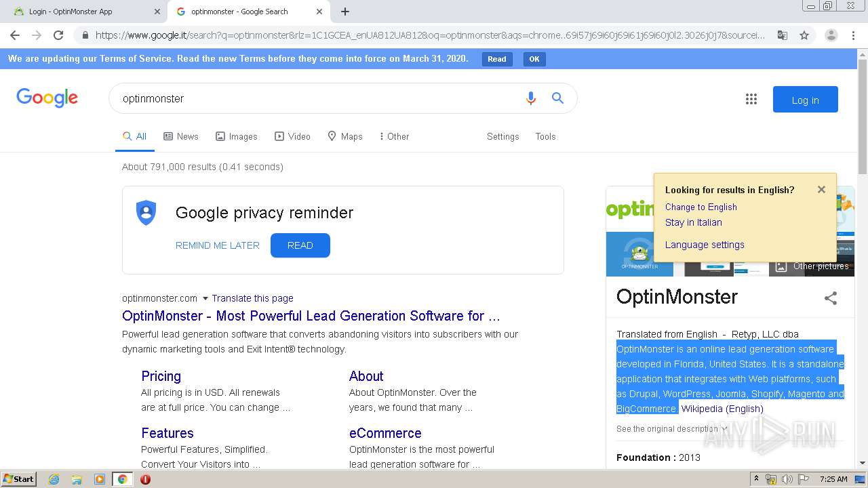Switch to Video results tab

pos(292,136)
